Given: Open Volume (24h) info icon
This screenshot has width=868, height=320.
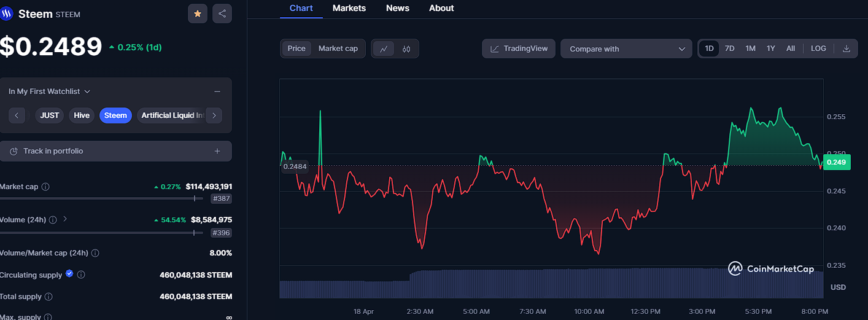Looking at the screenshot, I should click(x=53, y=219).
